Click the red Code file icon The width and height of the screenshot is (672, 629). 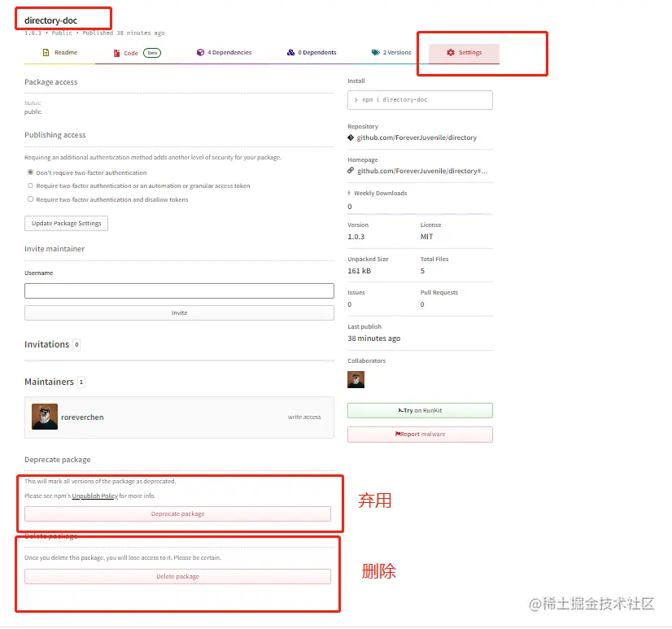coord(116,53)
